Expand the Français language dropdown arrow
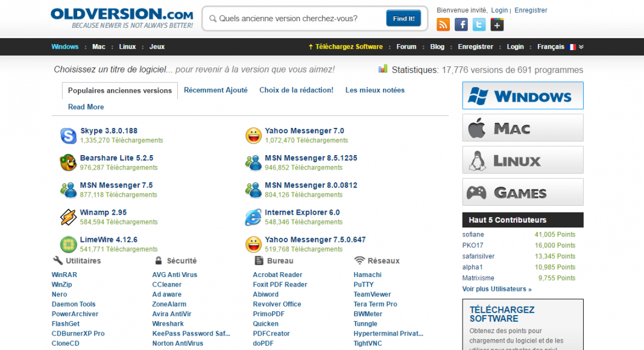The width and height of the screenshot is (644, 350). [581, 47]
